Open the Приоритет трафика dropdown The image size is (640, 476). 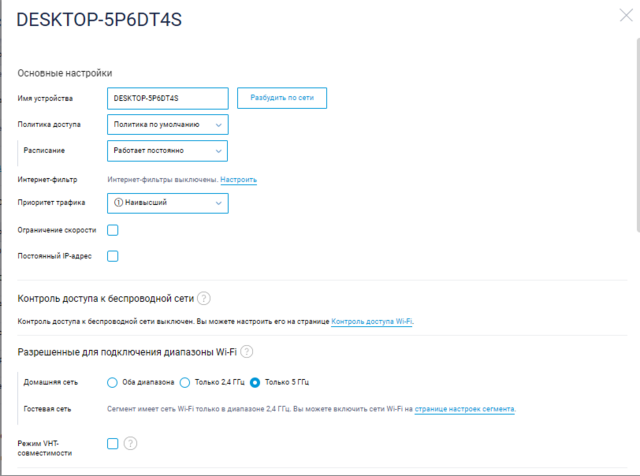pyautogui.click(x=167, y=203)
